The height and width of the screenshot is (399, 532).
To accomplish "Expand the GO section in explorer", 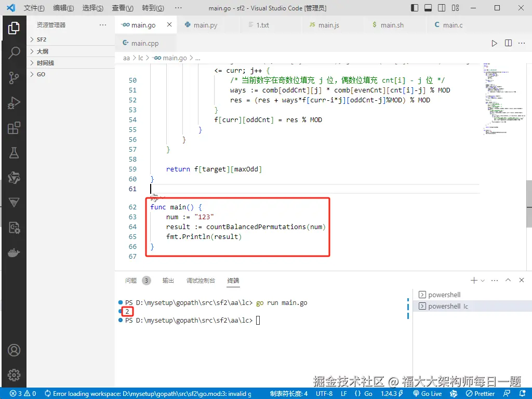I will click(71, 74).
